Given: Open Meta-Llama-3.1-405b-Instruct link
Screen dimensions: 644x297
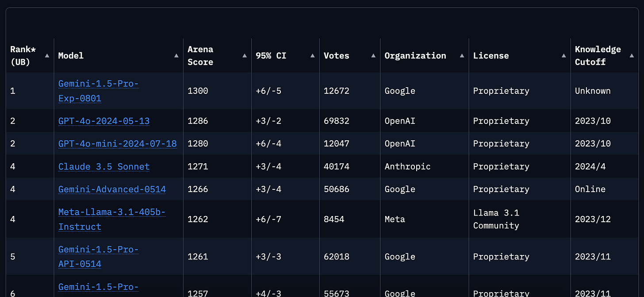Looking at the screenshot, I should (112, 219).
